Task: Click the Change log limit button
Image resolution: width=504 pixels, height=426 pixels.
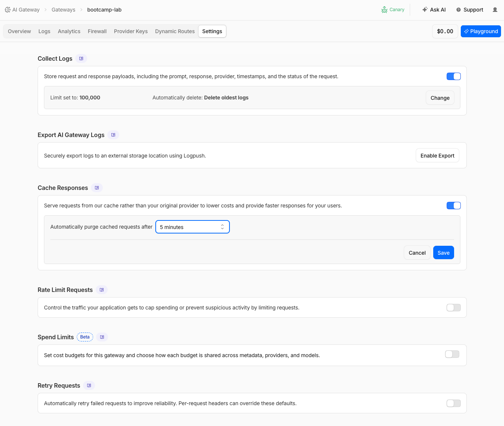Action: 440,98
